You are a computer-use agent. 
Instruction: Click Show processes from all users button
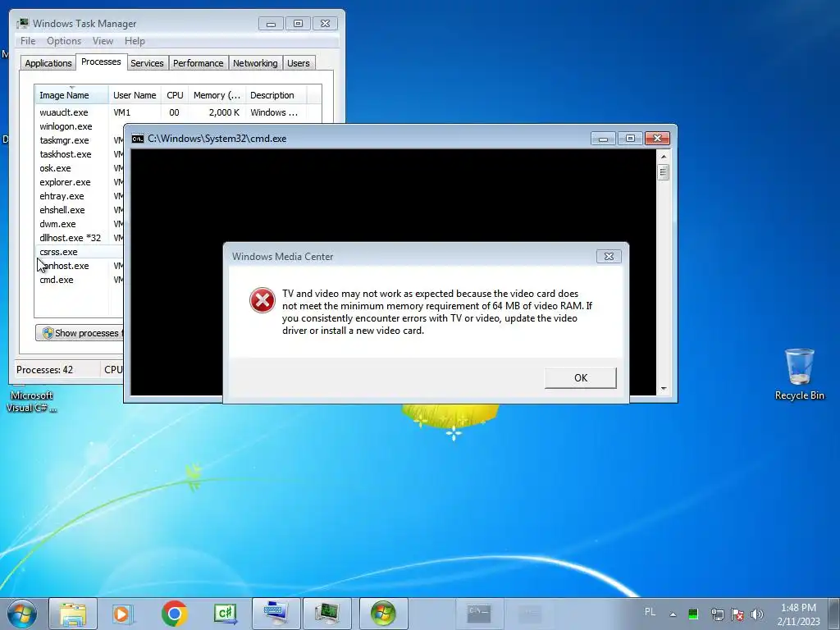[x=80, y=333]
